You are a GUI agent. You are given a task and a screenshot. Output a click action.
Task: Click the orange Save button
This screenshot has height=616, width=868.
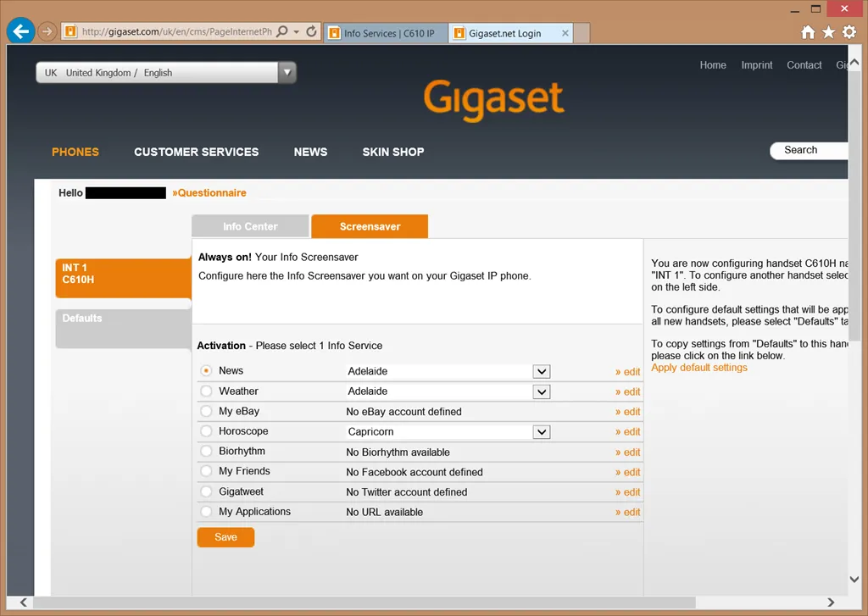click(x=225, y=537)
